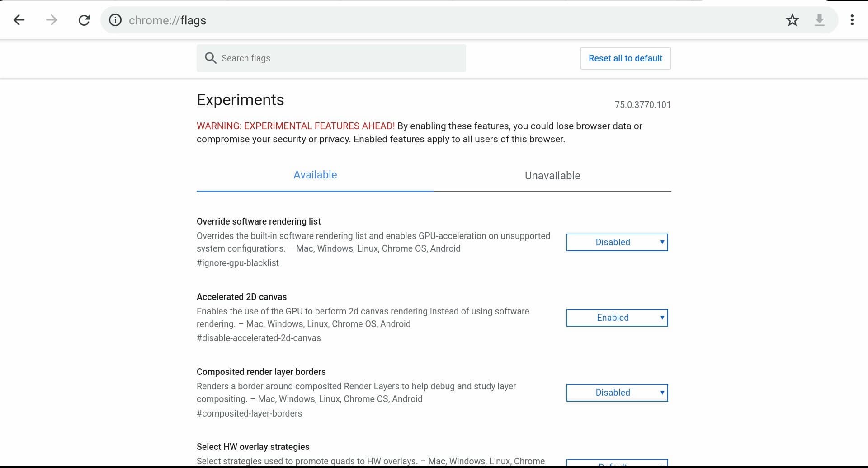Image resolution: width=868 pixels, height=468 pixels.
Task: Click the chrome://flags address bar URL
Action: click(x=167, y=20)
